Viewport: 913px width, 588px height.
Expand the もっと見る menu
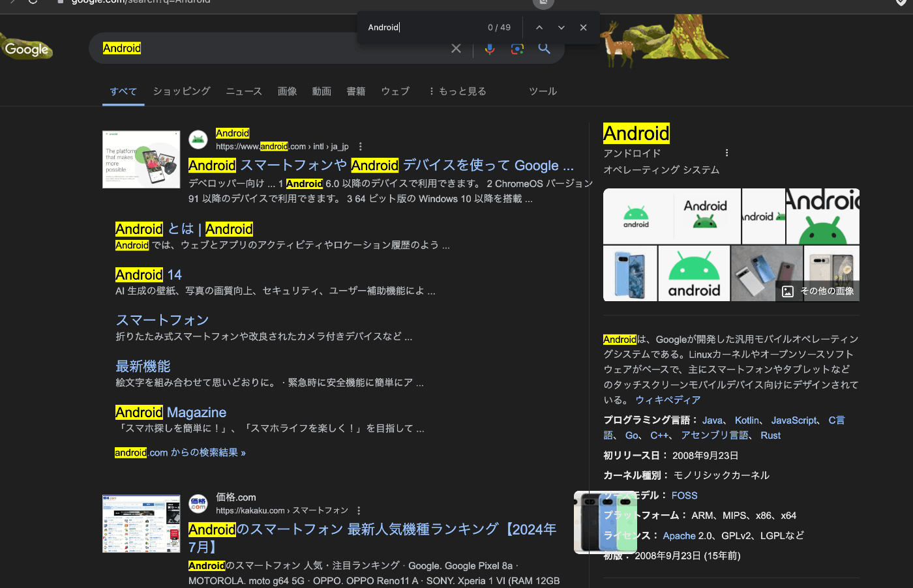(457, 91)
